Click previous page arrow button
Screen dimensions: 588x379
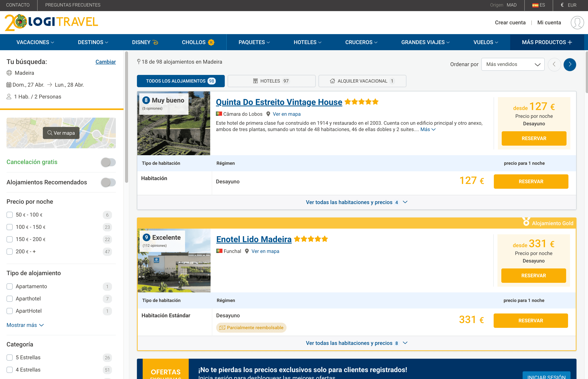[x=554, y=65]
